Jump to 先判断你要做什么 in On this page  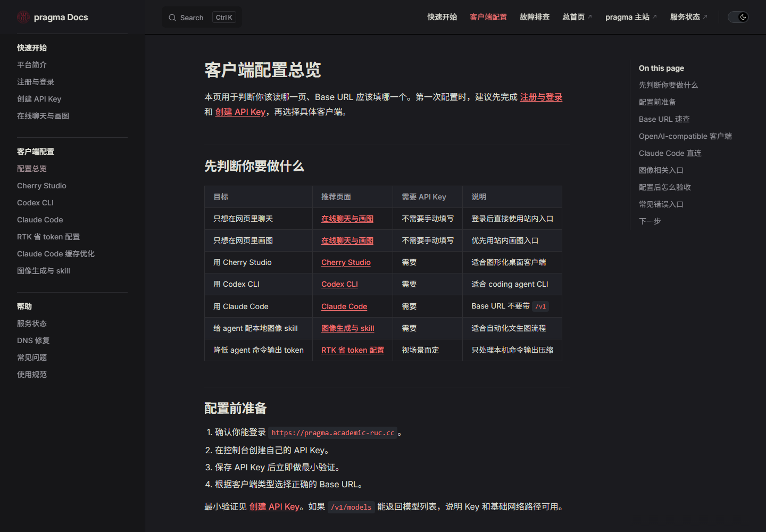coord(668,85)
